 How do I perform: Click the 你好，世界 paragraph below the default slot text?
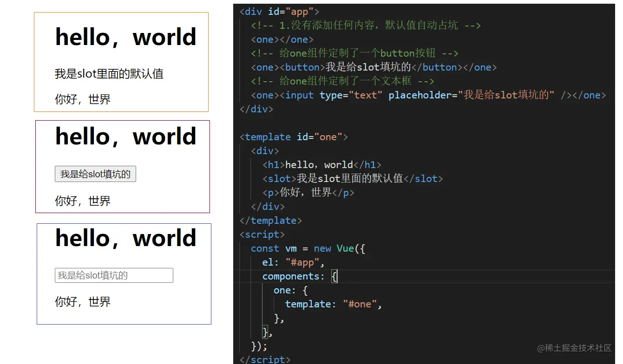[83, 99]
